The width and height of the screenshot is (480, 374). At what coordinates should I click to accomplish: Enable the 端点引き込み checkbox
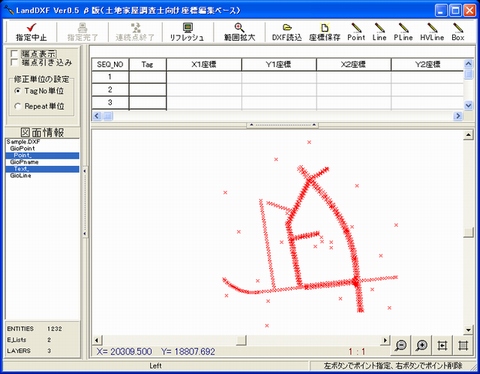14,62
